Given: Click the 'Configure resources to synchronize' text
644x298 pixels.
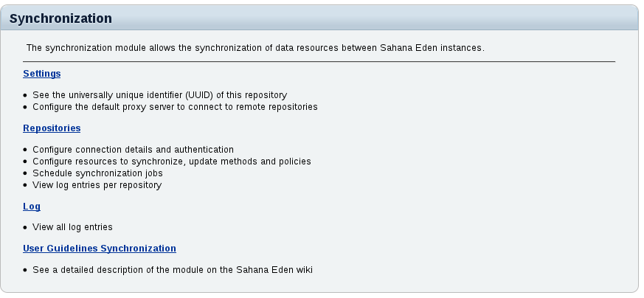Looking at the screenshot, I should point(171,162).
